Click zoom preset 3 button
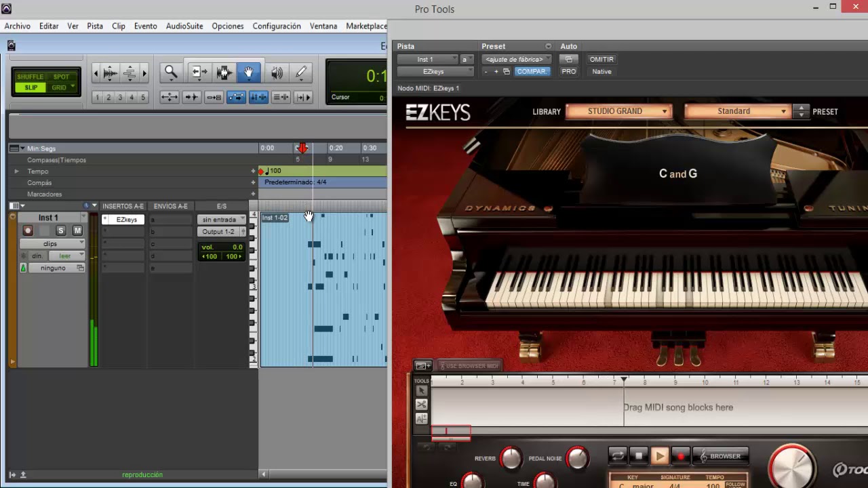The height and width of the screenshot is (488, 868). click(120, 98)
